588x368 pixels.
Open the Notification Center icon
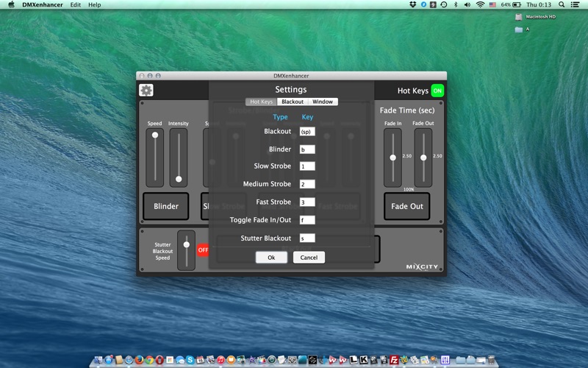tap(575, 4)
